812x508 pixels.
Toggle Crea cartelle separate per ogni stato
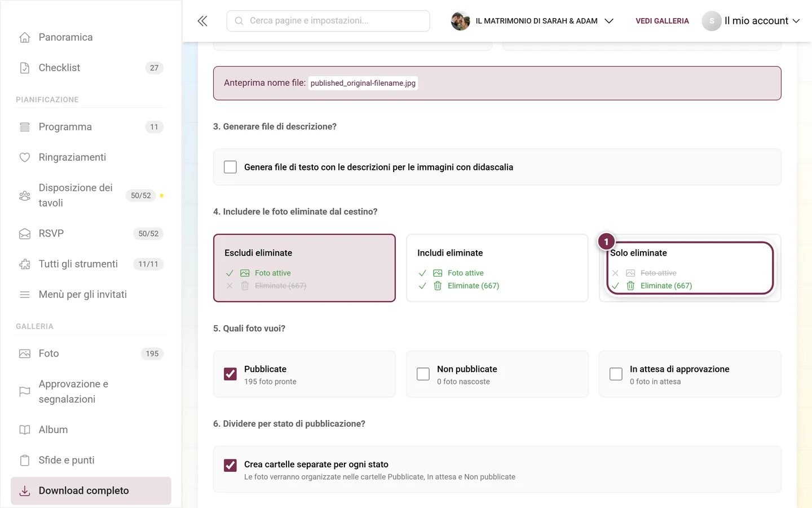(x=230, y=465)
